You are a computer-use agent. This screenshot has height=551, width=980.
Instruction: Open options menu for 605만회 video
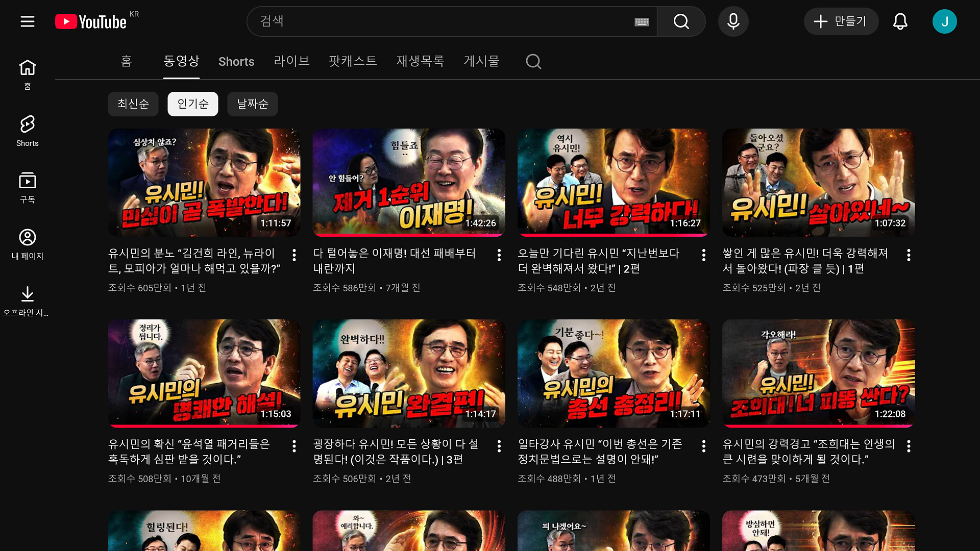pos(294,255)
